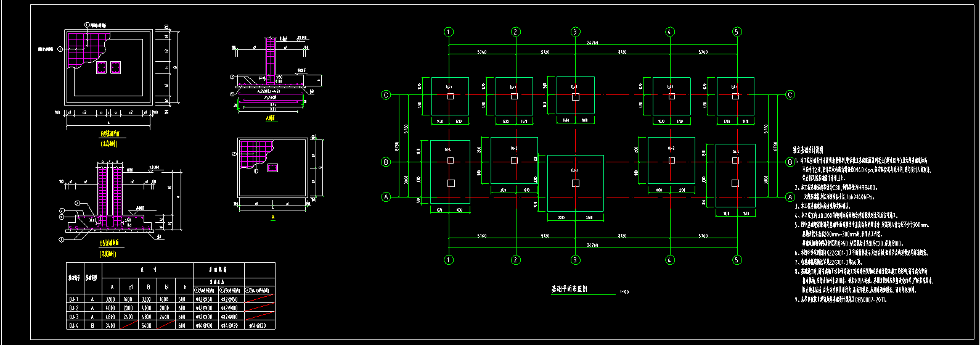The height and width of the screenshot is (345, 980).
Task: Select last-column rebar value in DJ-4 row
Action: (258, 325)
